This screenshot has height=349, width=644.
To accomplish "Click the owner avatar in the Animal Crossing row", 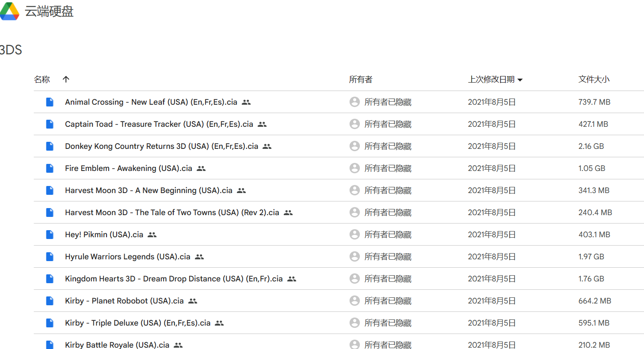I will click(354, 102).
